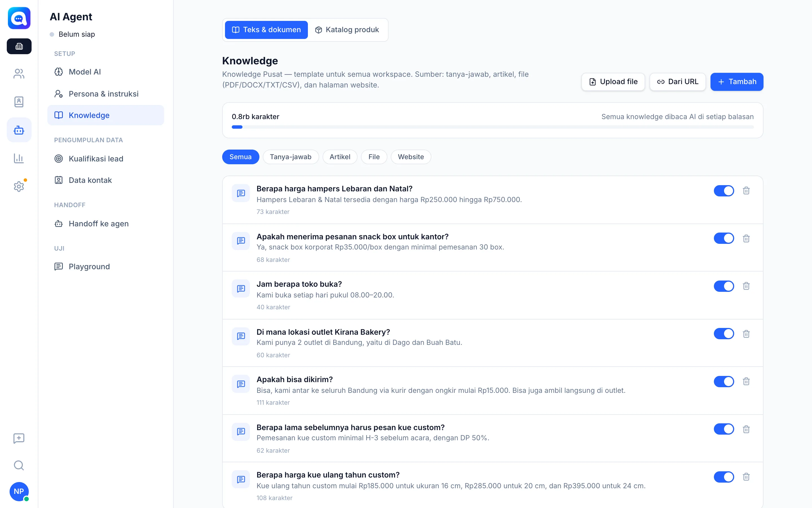Viewport: 812px width, 508px height.
Task: Toggle the pesan kue custom entry
Action: [724, 429]
